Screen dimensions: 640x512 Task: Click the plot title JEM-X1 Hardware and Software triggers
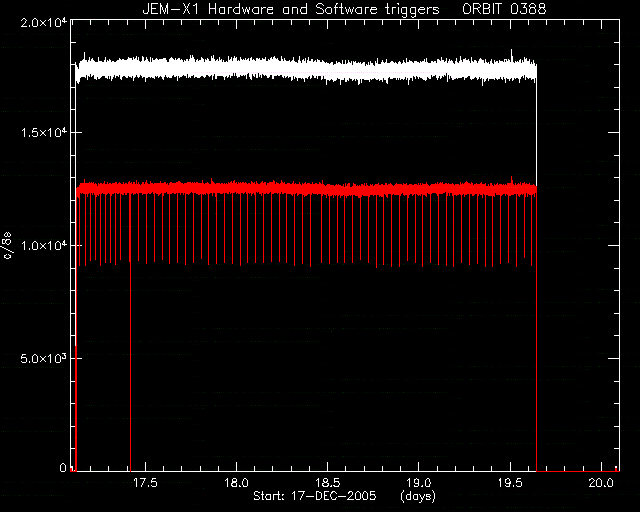(x=291, y=9)
